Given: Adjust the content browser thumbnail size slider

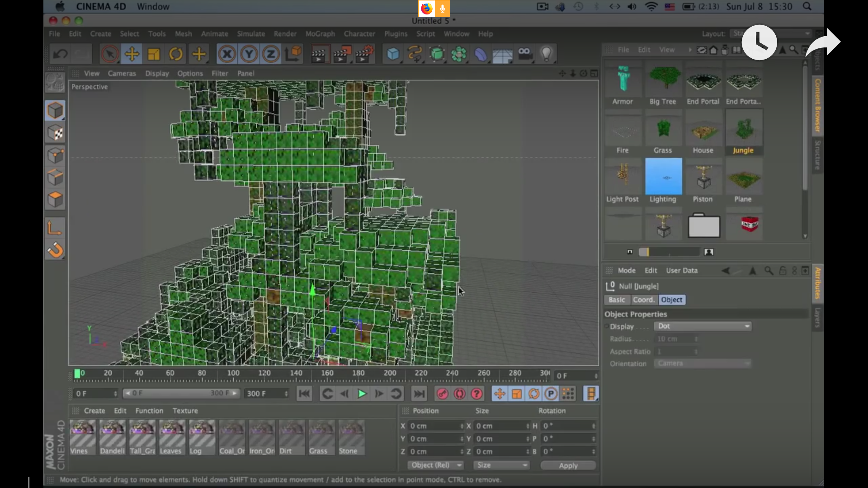Looking at the screenshot, I should 669,252.
